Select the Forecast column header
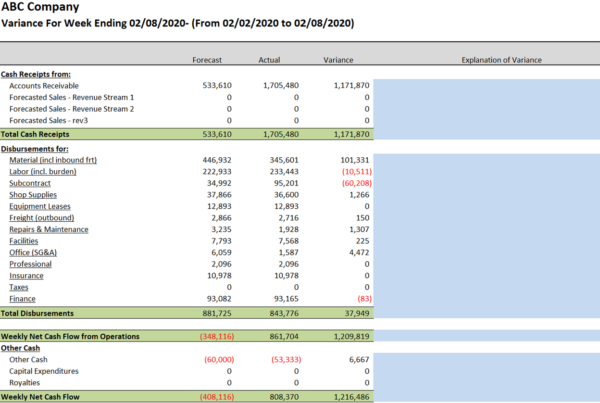 (207, 60)
